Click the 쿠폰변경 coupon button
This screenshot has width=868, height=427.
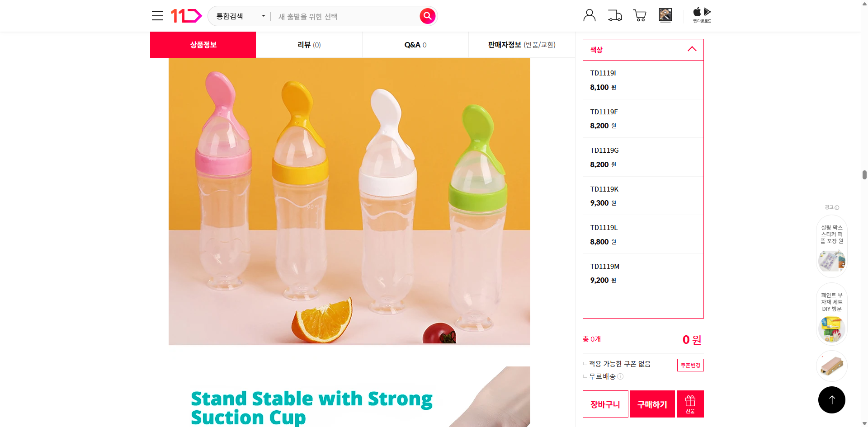click(690, 365)
